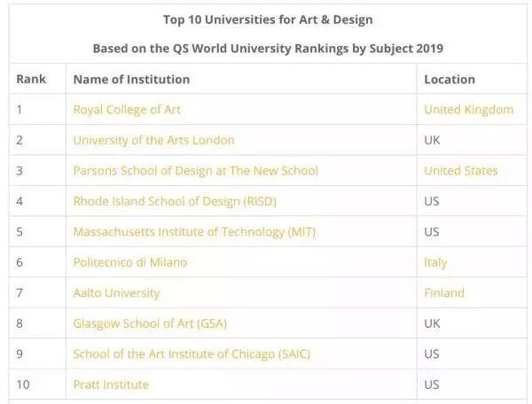Click the United States location link

(x=460, y=171)
